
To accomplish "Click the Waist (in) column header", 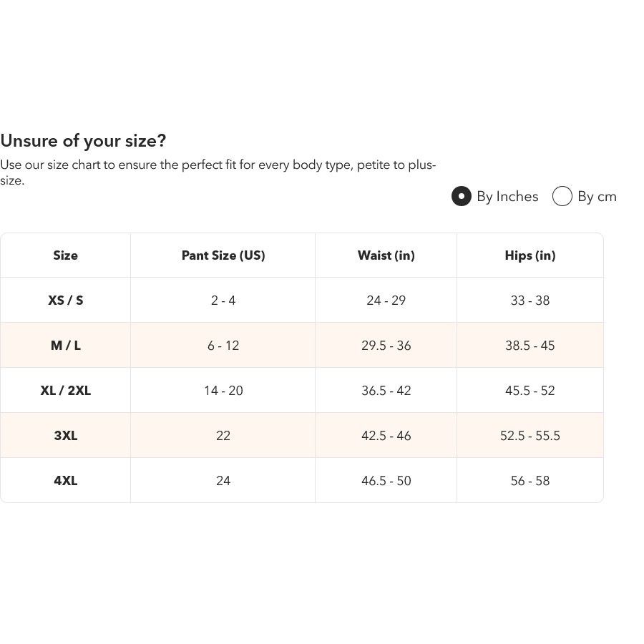I will pos(386,255).
